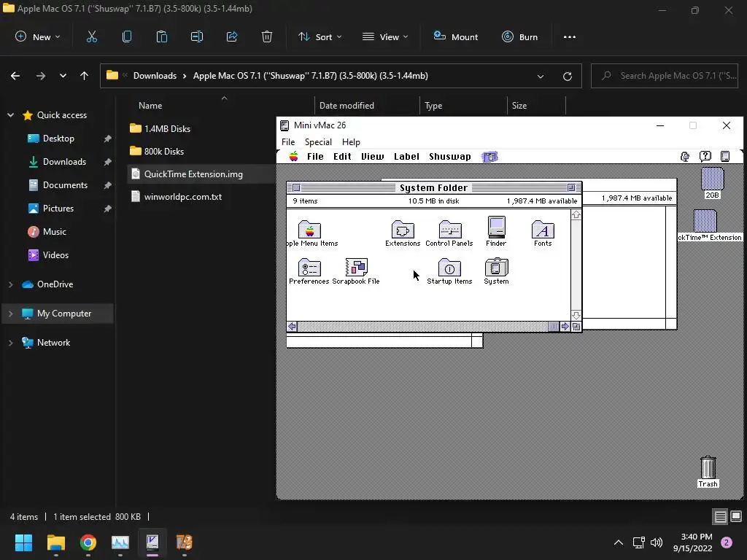This screenshot has height=560, width=747.
Task: Click the Share icon in Explorer toolbar
Action: tap(232, 36)
